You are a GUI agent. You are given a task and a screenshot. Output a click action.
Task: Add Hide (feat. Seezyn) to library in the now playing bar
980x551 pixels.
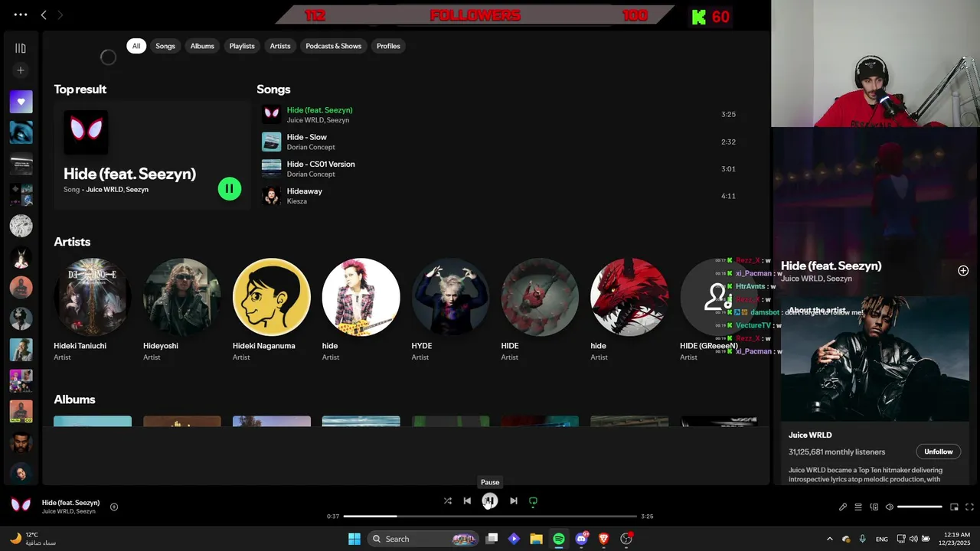(114, 507)
